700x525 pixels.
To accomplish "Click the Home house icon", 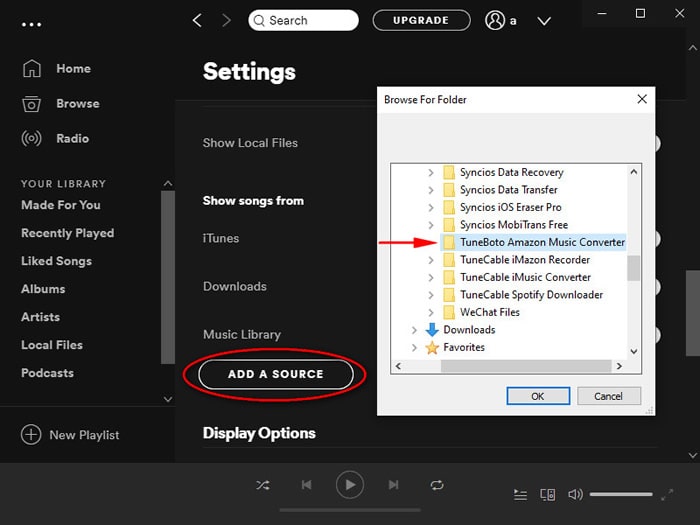I will (32, 69).
